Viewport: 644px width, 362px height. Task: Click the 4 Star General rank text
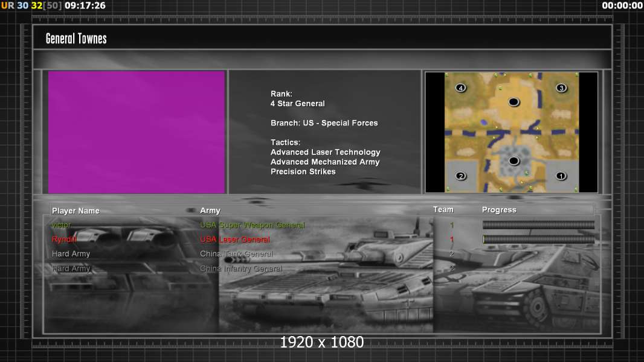(x=297, y=104)
